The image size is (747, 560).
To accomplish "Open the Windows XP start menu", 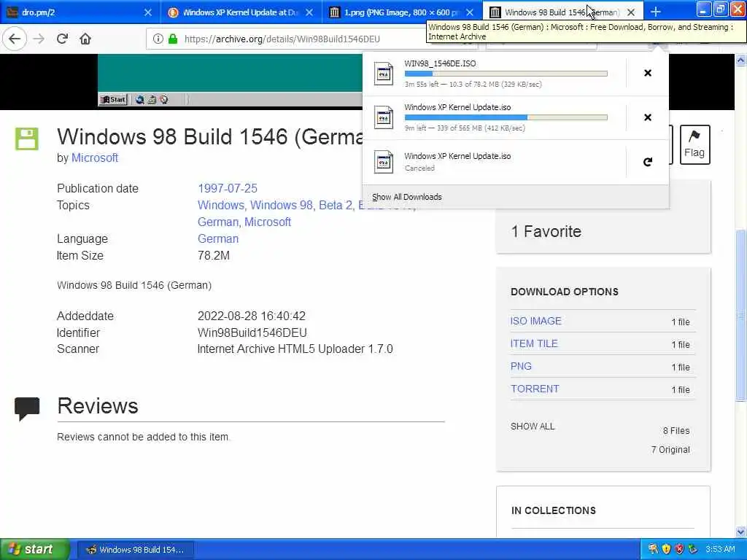I will tap(35, 549).
